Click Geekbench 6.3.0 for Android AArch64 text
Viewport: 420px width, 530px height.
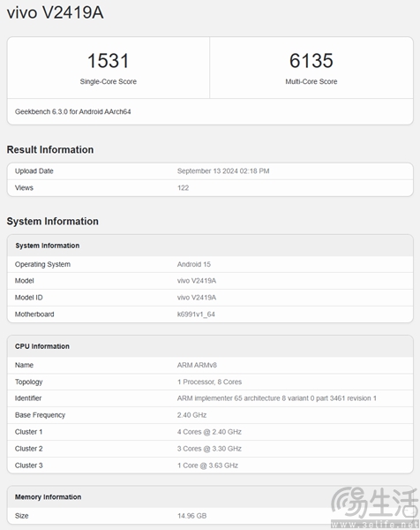pyautogui.click(x=73, y=111)
